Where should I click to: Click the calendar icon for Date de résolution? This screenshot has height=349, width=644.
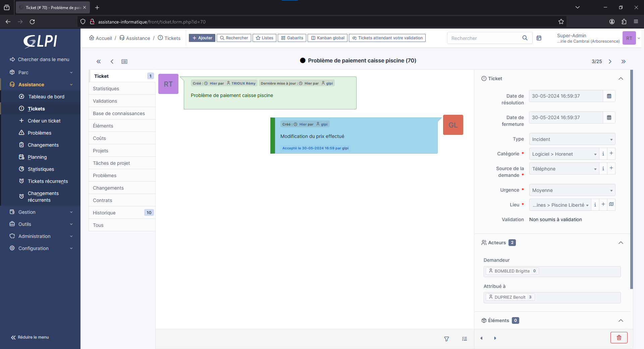pyautogui.click(x=609, y=96)
